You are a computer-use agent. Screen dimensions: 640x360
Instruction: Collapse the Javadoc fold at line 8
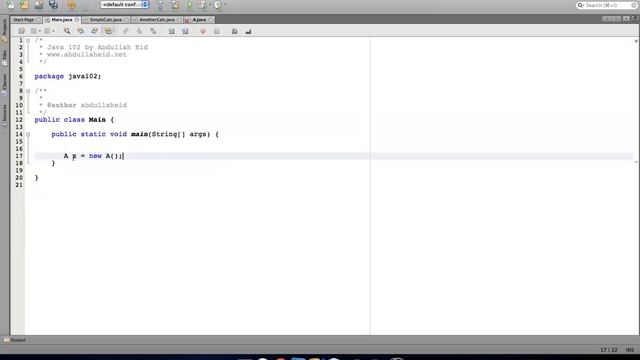[x=28, y=91]
